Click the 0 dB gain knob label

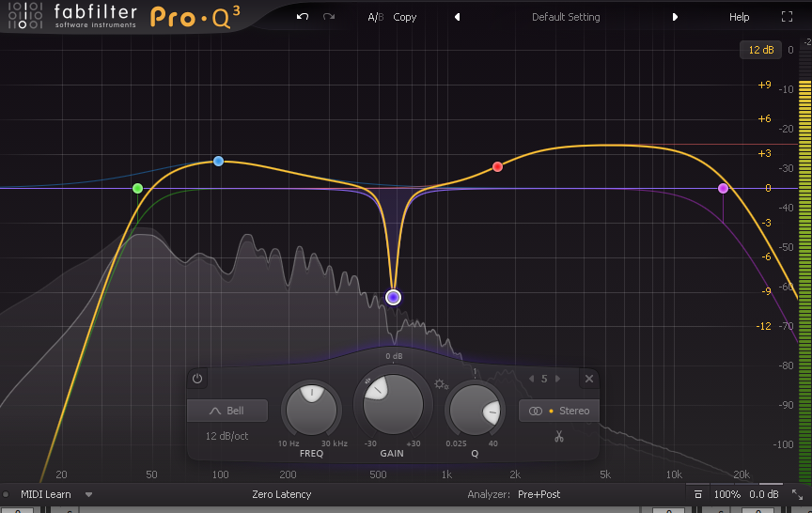coord(394,356)
